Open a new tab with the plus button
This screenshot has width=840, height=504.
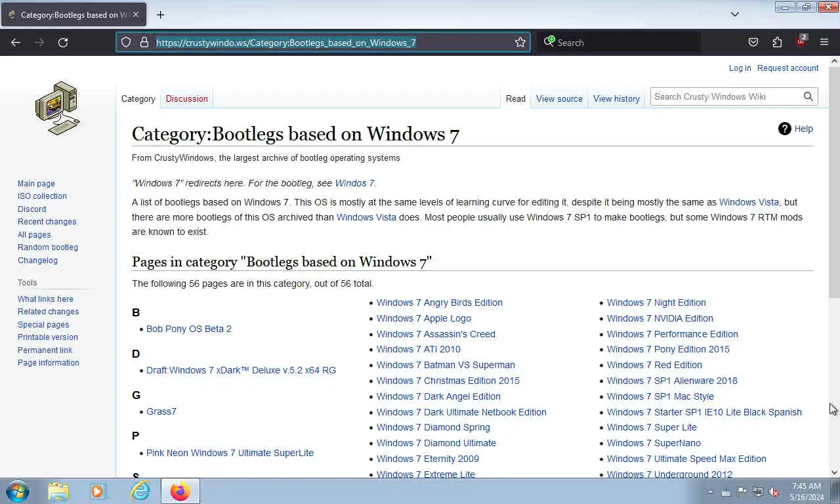coord(160,14)
